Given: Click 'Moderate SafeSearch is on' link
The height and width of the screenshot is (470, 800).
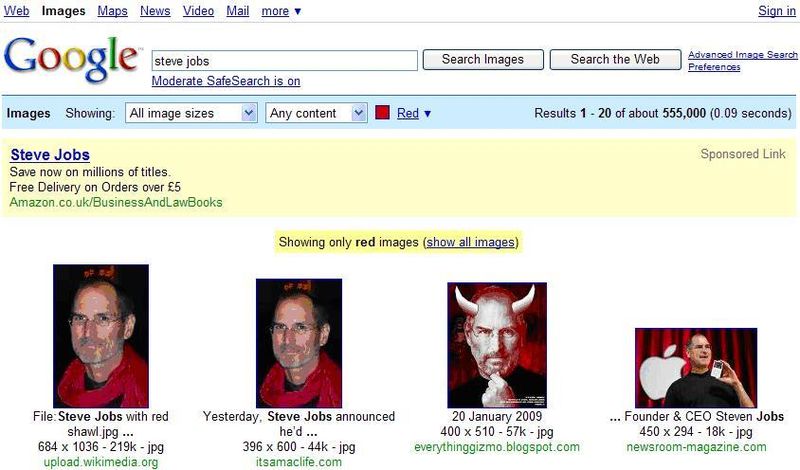Looking at the screenshot, I should pyautogui.click(x=226, y=81).
